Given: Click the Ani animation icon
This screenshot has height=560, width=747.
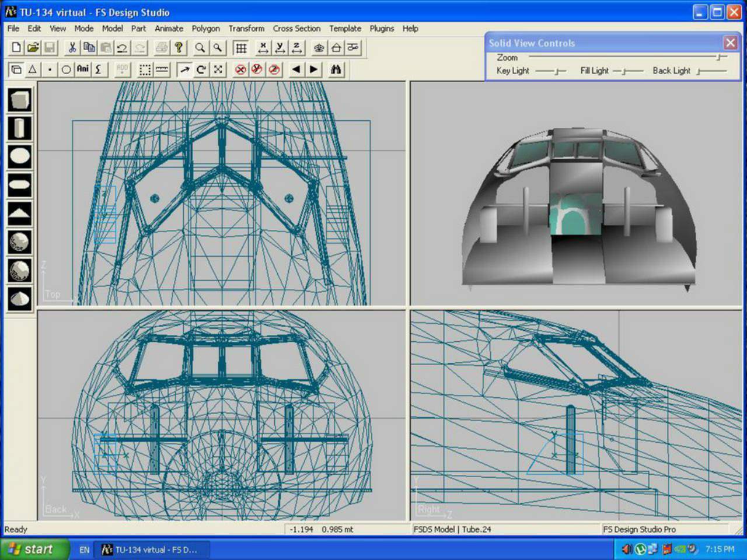Looking at the screenshot, I should point(83,69).
